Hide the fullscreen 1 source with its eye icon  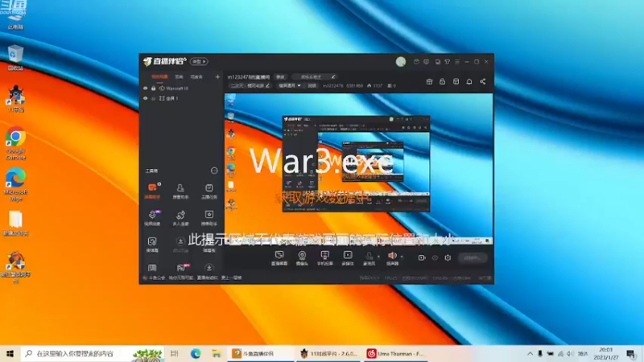pos(146,98)
